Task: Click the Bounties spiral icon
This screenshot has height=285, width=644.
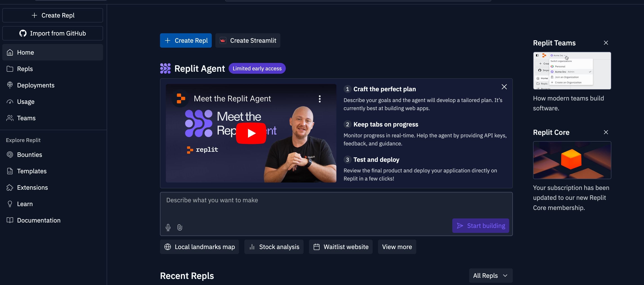Action: [10, 155]
